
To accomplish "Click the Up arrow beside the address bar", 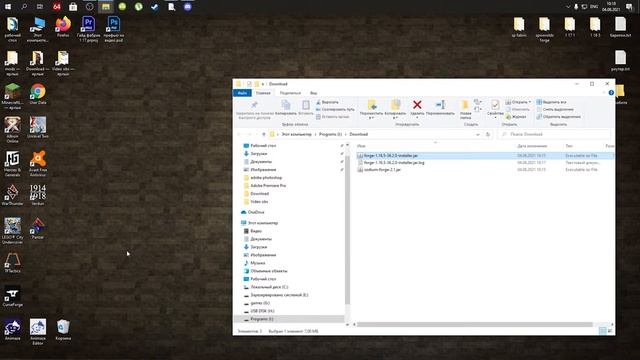I will coord(264,134).
